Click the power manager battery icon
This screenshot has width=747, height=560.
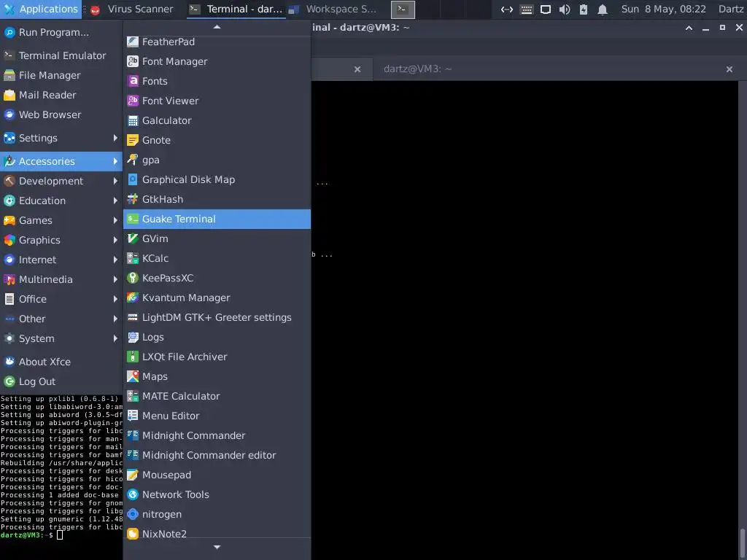coord(583,9)
